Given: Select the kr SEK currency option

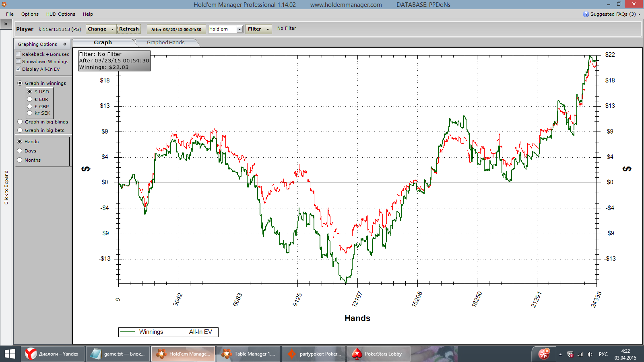Looking at the screenshot, I should pyautogui.click(x=30, y=113).
